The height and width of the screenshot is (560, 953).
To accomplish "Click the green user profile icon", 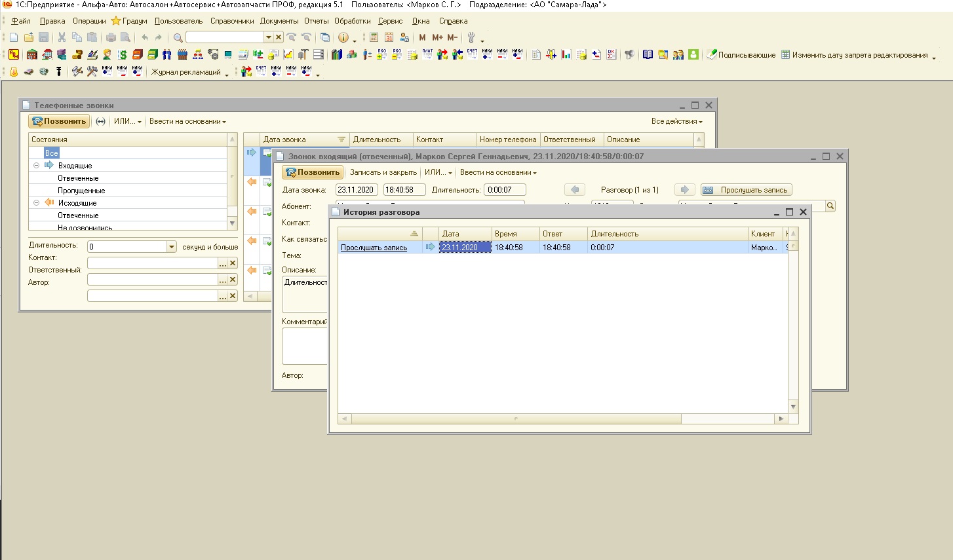I will coord(693,55).
